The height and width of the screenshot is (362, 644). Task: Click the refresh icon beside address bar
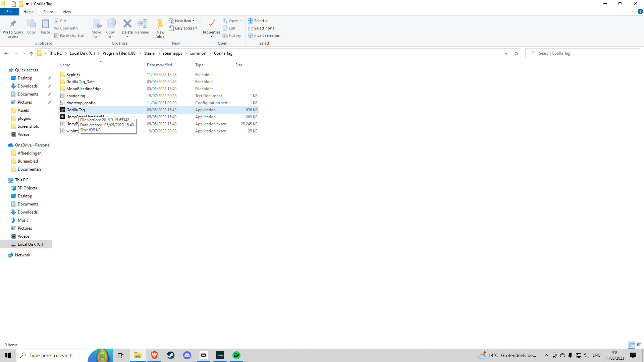(x=516, y=53)
